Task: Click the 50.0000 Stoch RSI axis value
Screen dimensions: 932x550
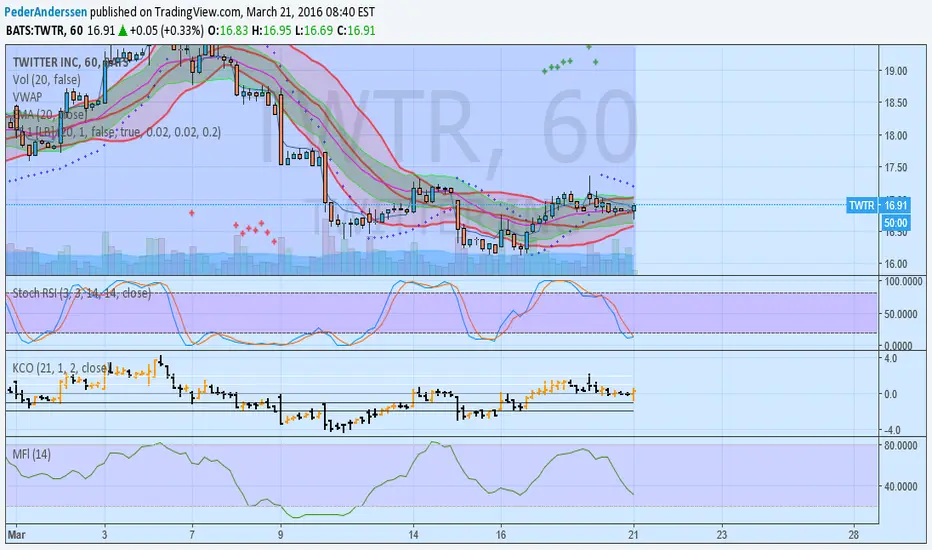Action: point(901,314)
